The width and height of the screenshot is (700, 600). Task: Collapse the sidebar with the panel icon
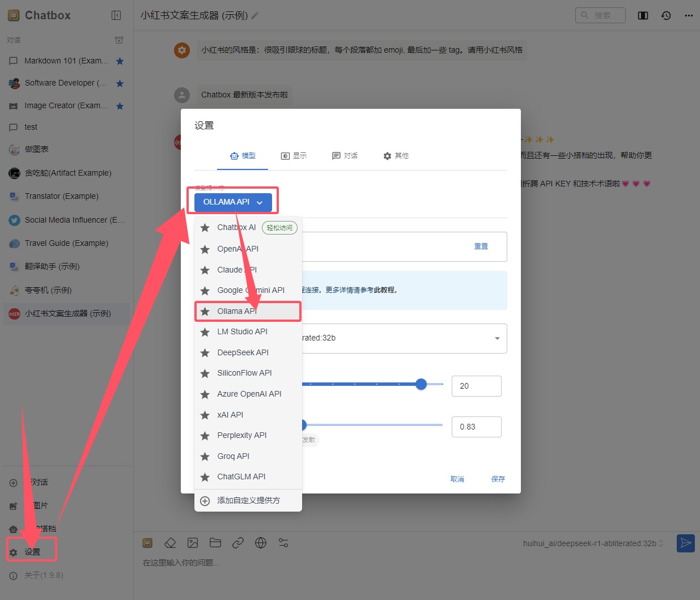116,15
